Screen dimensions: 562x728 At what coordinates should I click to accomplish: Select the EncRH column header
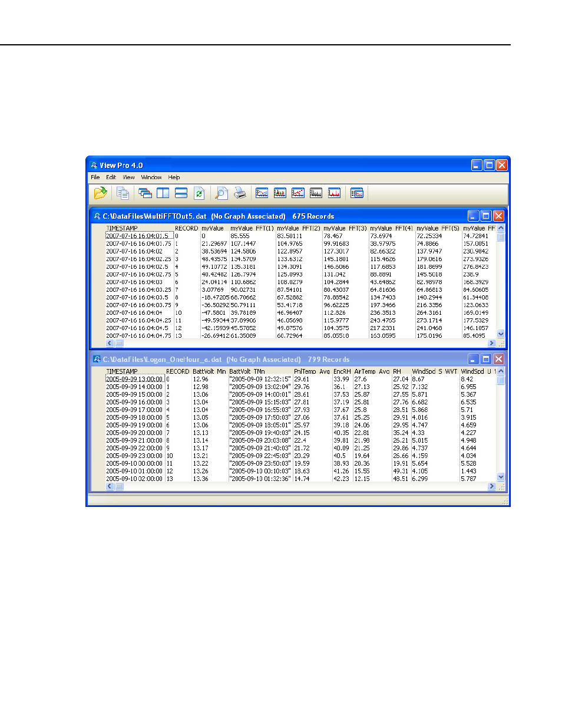342,371
